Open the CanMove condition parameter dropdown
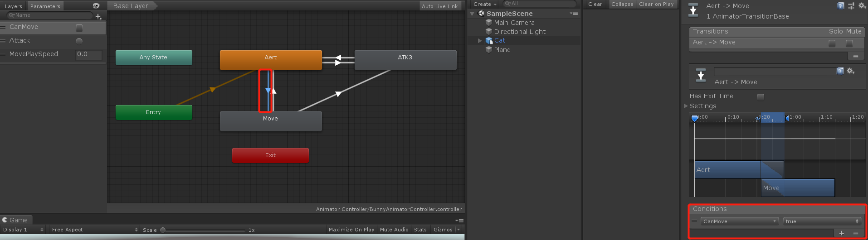868x240 pixels. click(x=740, y=221)
